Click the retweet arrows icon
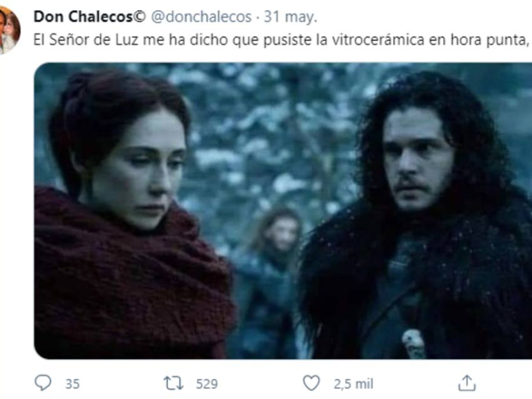532x399 pixels. 174,383
